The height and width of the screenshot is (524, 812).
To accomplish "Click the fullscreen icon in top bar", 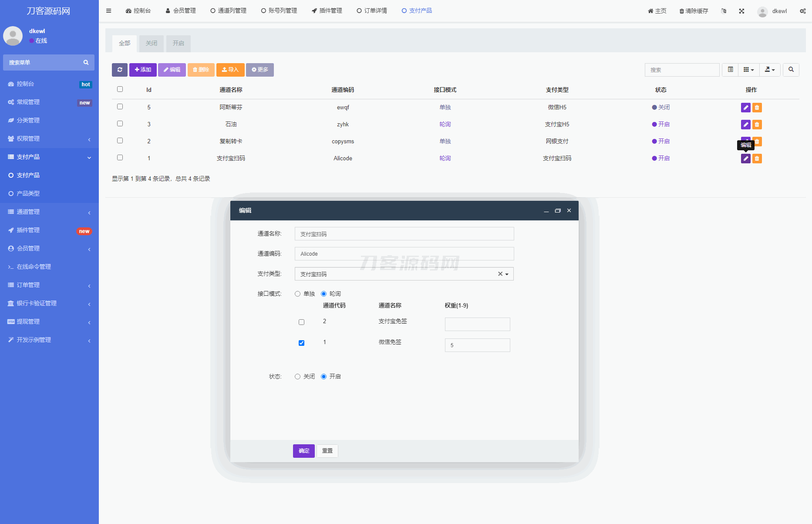I will click(x=741, y=11).
